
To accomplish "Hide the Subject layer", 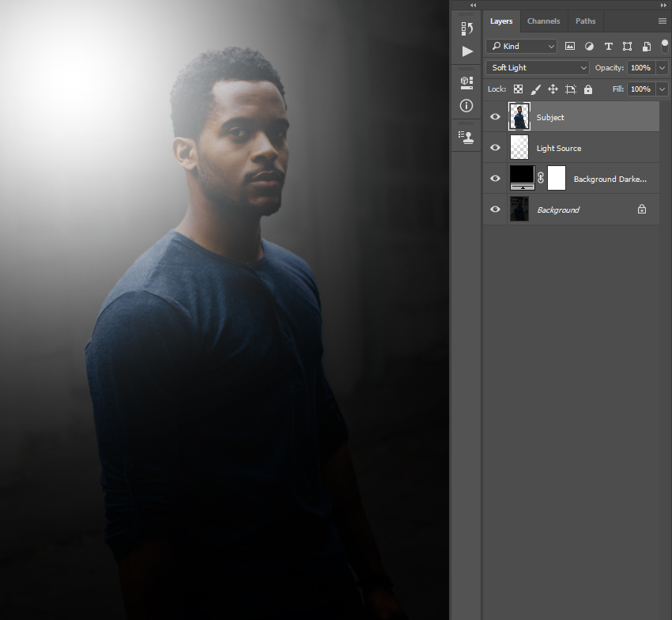I will pos(496,117).
